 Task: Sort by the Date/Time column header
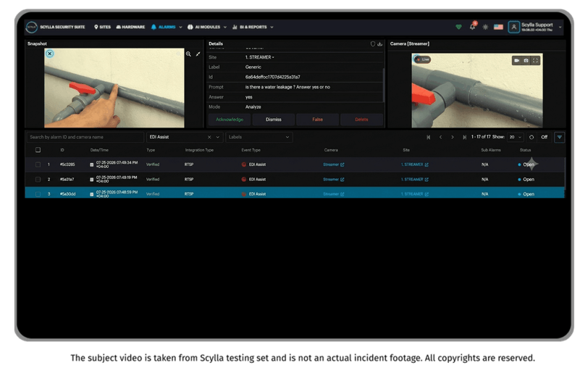pos(99,150)
